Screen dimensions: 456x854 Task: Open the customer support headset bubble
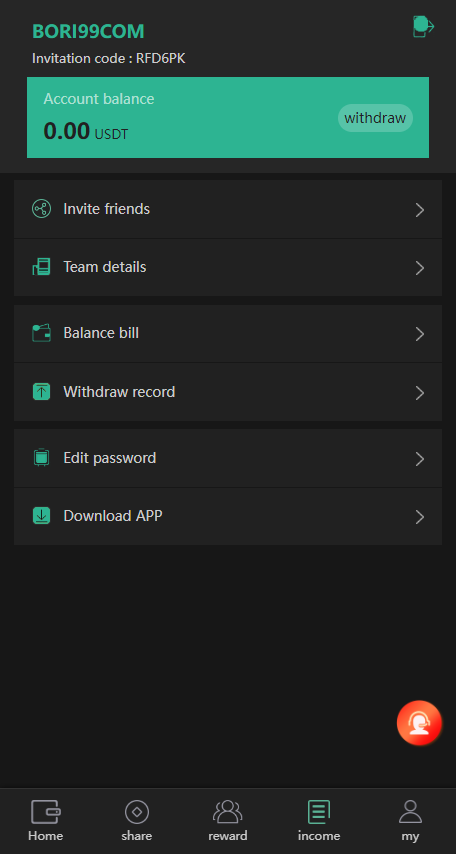(x=419, y=723)
